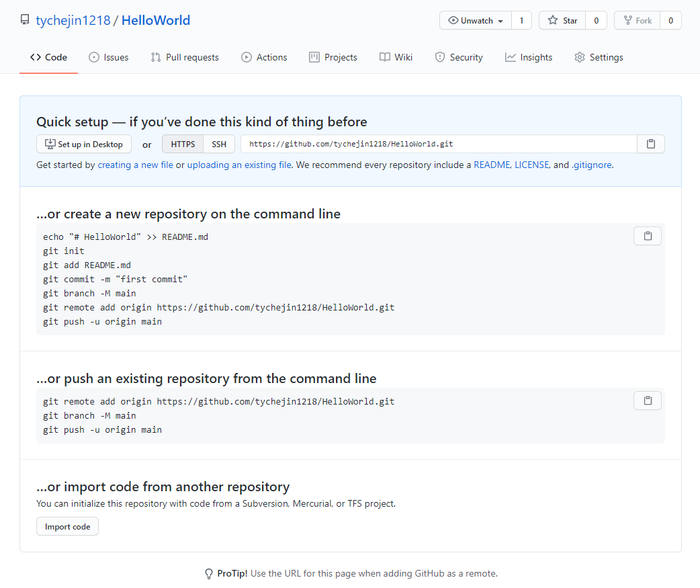Click the forks count 0
The width and height of the screenshot is (700, 588).
[x=670, y=21]
